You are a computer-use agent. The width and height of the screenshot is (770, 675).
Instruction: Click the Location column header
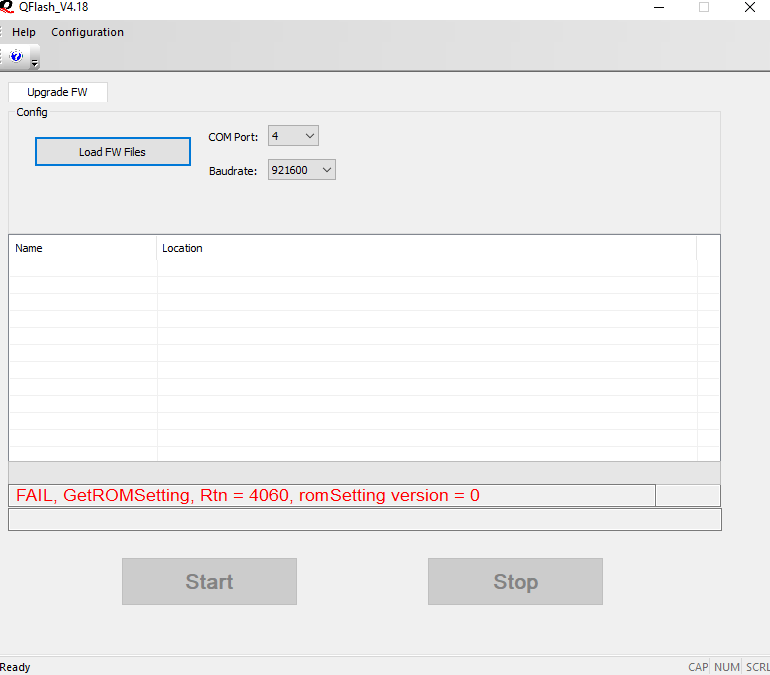point(426,248)
